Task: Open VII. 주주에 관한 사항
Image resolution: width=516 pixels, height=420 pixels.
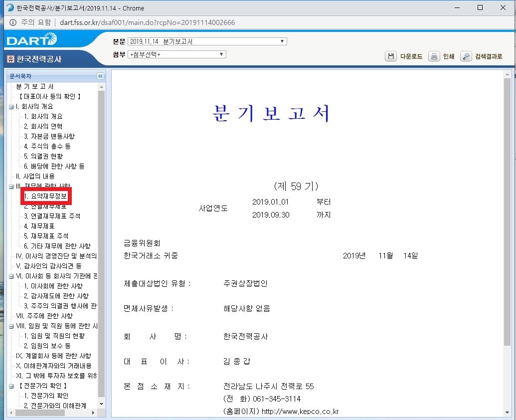Action: (x=44, y=316)
